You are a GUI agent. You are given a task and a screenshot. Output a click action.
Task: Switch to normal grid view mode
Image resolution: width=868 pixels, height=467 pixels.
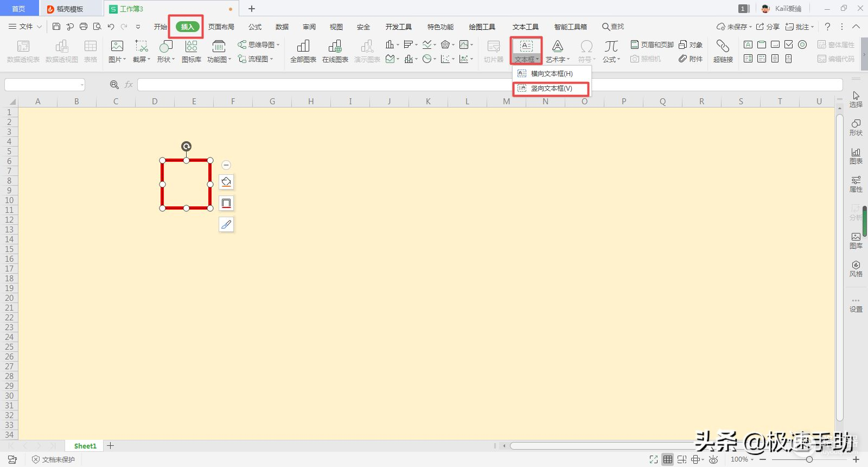[668, 459]
